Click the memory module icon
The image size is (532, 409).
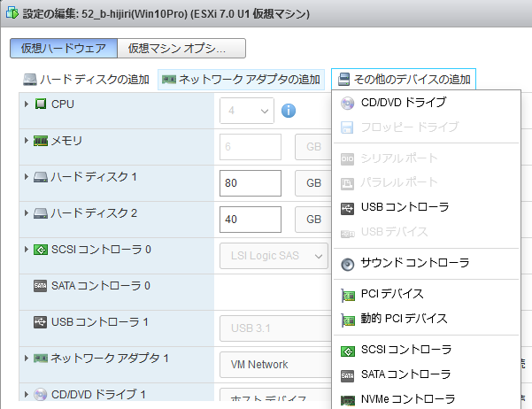pos(41,141)
